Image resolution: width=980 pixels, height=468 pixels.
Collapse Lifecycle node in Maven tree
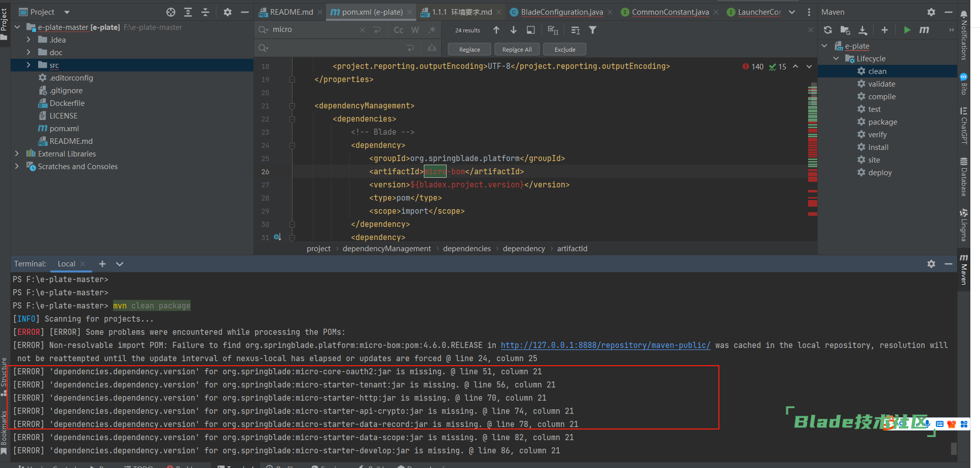[836, 59]
